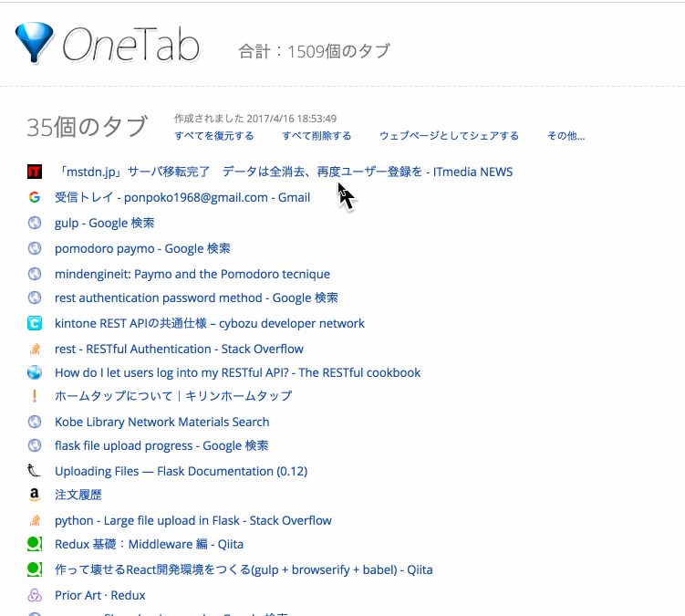685x616 pixels.
Task: Restore all tabs with すべてを復元する
Action: (214, 136)
